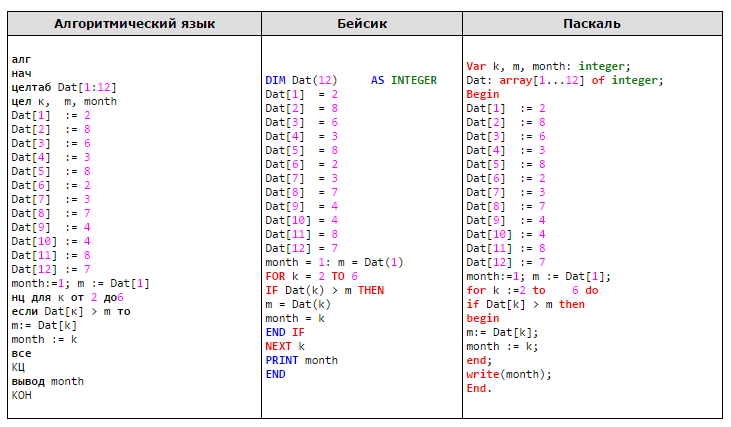Click the 'цел к, m, month' line
Screen dimensions: 731x427
(64, 101)
